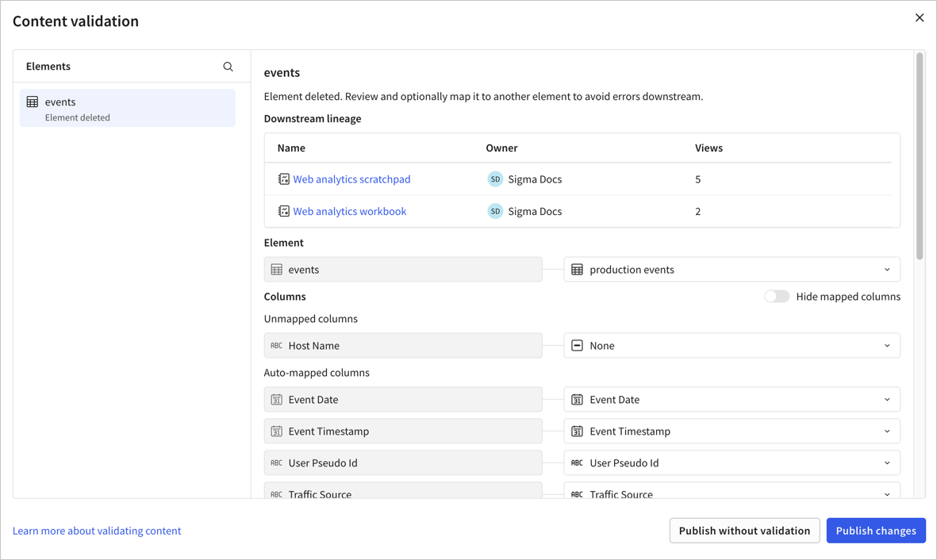Expand the Event Timestamp mapping dropdown
Viewport: 937px width, 560px height.
point(887,431)
